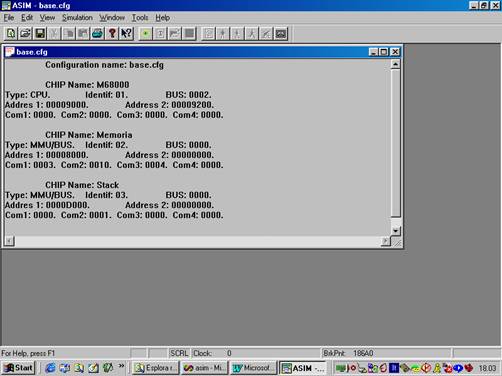Click the Open file toolbar icon
The width and height of the screenshot is (502, 376).
click(x=25, y=33)
